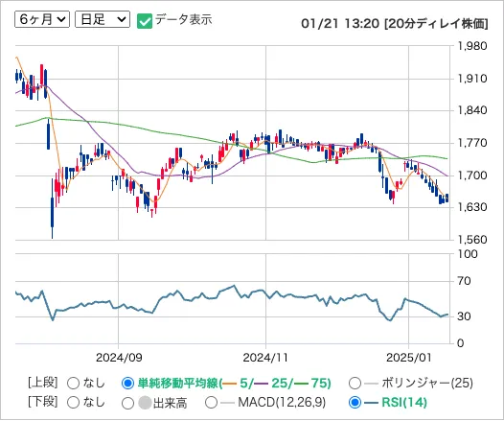Image resolution: width=504 pixels, height=421 pixels.
Task: Click the 1,700 price axis label
Action: tap(472, 175)
